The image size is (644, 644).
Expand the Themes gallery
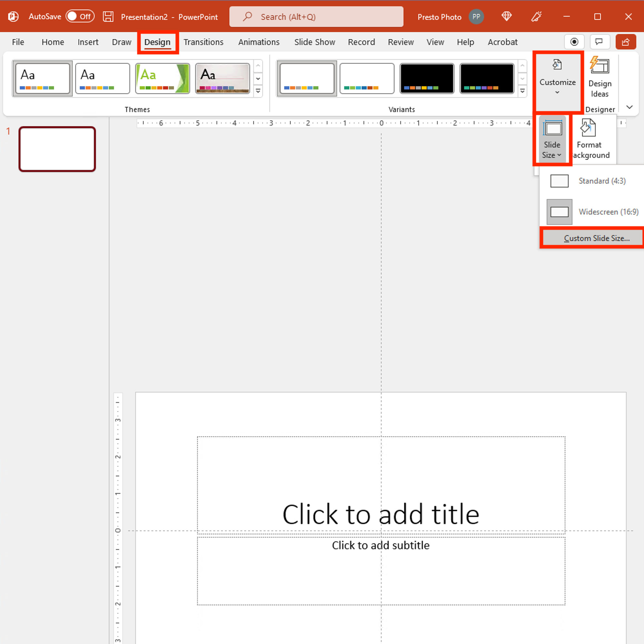(258, 91)
